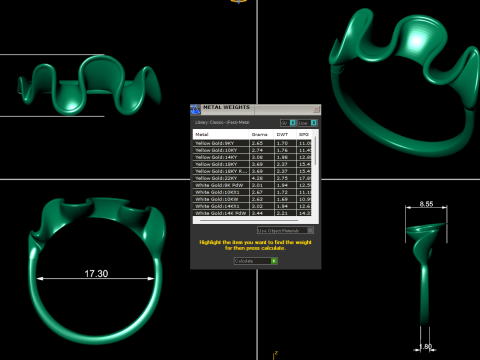Click the DWT value for White Gold:10KW
The width and height of the screenshot is (480, 360).
pos(282,199)
